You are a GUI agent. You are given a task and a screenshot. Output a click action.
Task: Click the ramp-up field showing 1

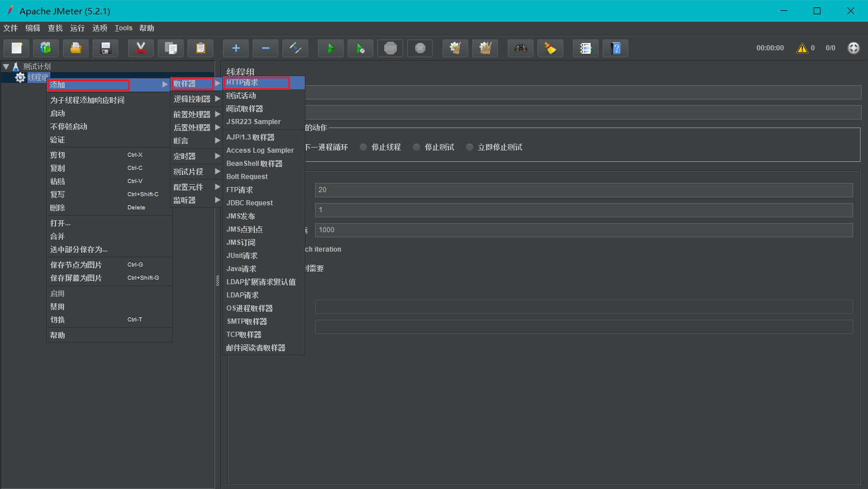584,210
